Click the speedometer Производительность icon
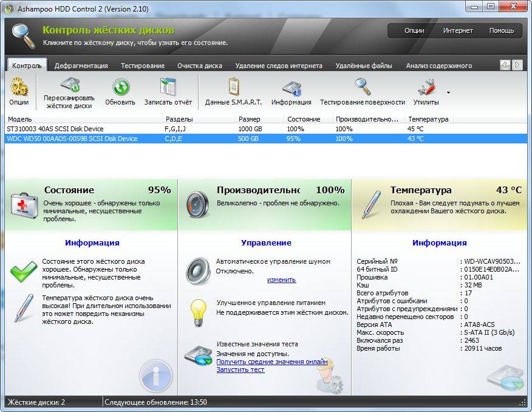Viewport: 532px width, 412px height. click(x=198, y=204)
